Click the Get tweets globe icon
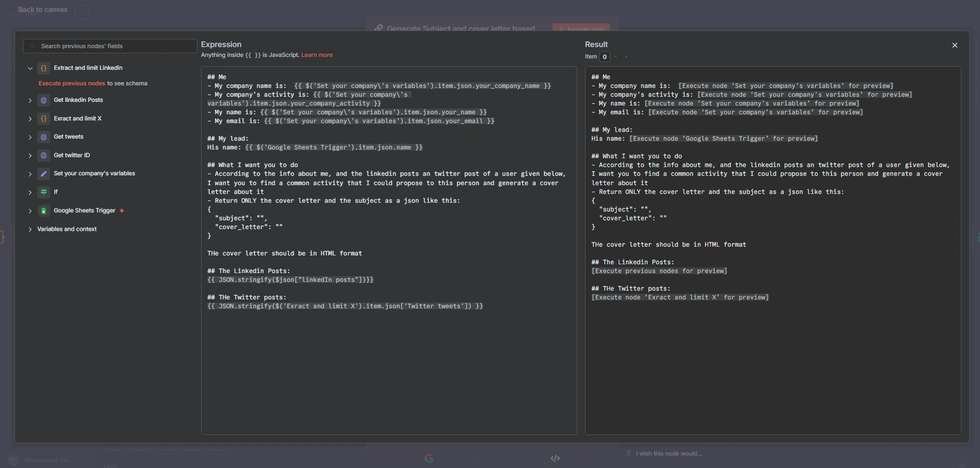The height and width of the screenshot is (468, 980). (44, 137)
